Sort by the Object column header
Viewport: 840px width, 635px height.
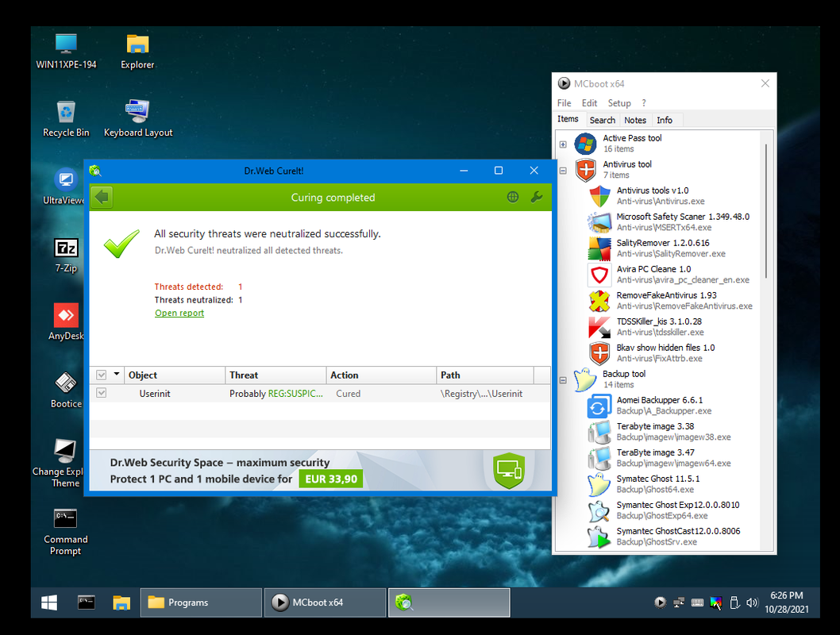(x=175, y=375)
